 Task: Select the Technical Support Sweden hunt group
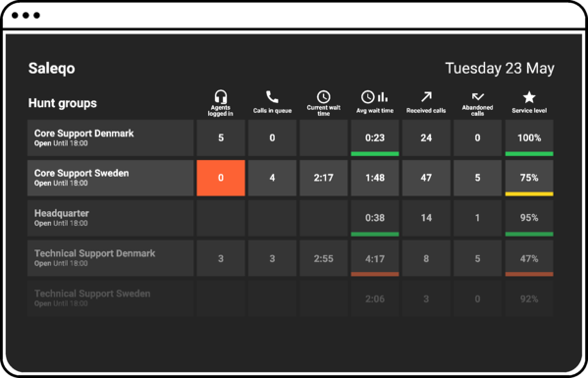coord(111,298)
